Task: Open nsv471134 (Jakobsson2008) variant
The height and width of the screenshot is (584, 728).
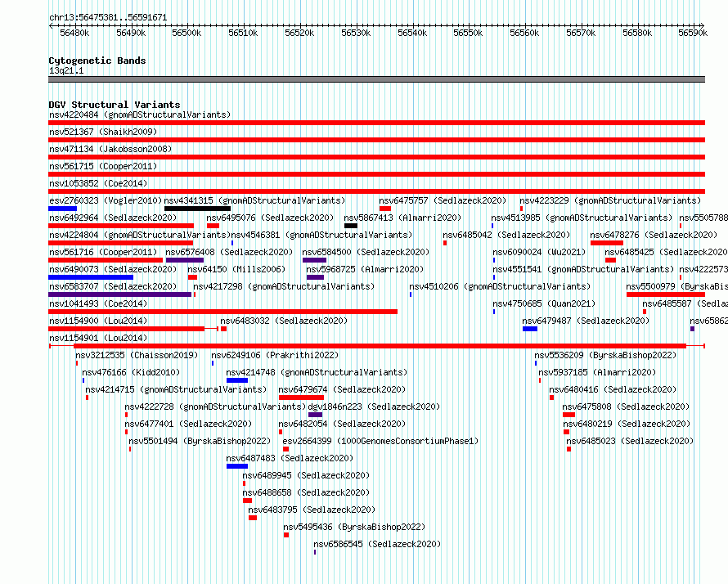Action: tap(110, 149)
